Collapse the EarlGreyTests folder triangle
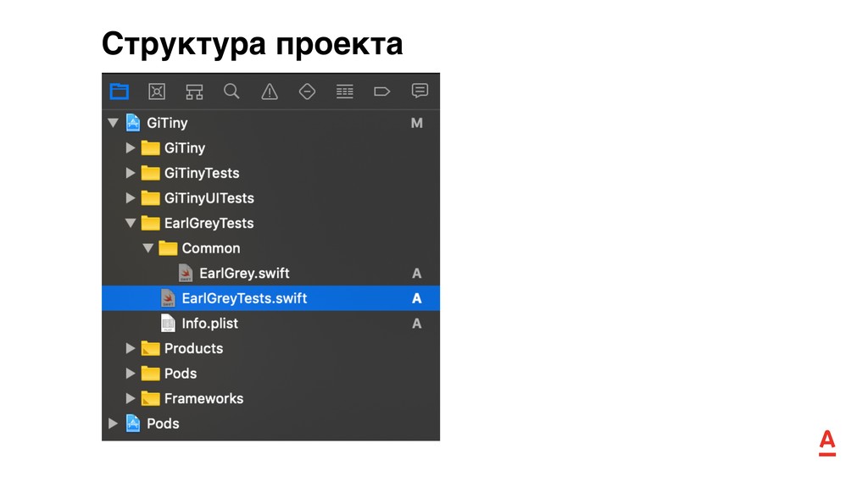Viewport: 868px width, 488px height. click(131, 224)
